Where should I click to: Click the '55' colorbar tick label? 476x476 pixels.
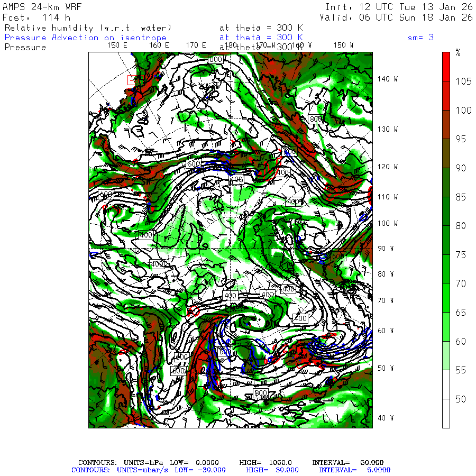(x=461, y=370)
